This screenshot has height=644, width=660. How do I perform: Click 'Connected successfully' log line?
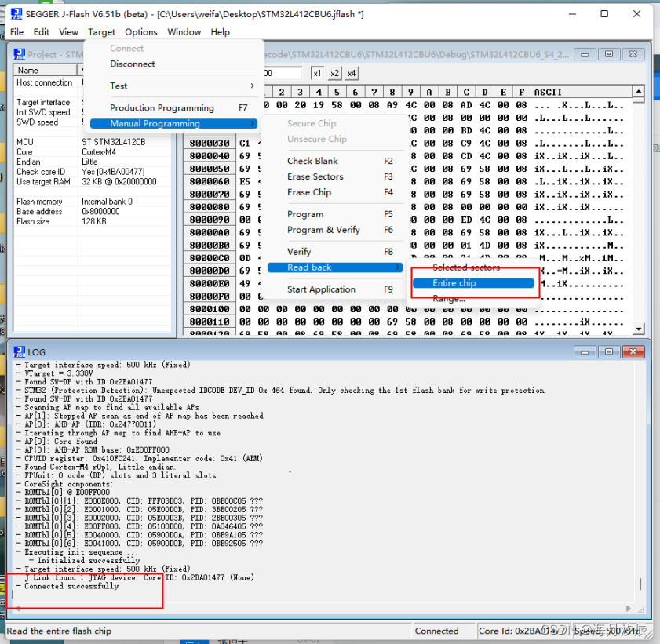click(71, 586)
